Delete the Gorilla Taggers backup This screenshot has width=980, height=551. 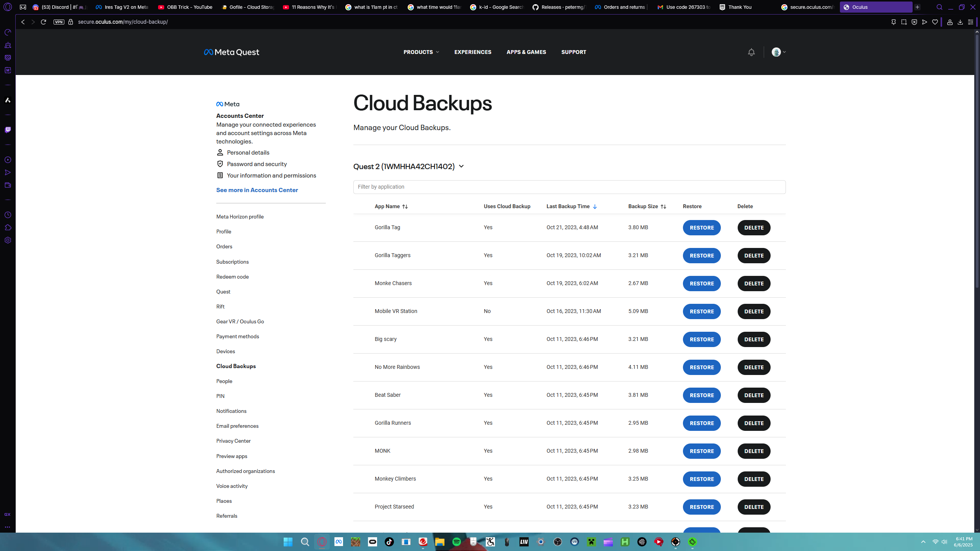pyautogui.click(x=754, y=256)
